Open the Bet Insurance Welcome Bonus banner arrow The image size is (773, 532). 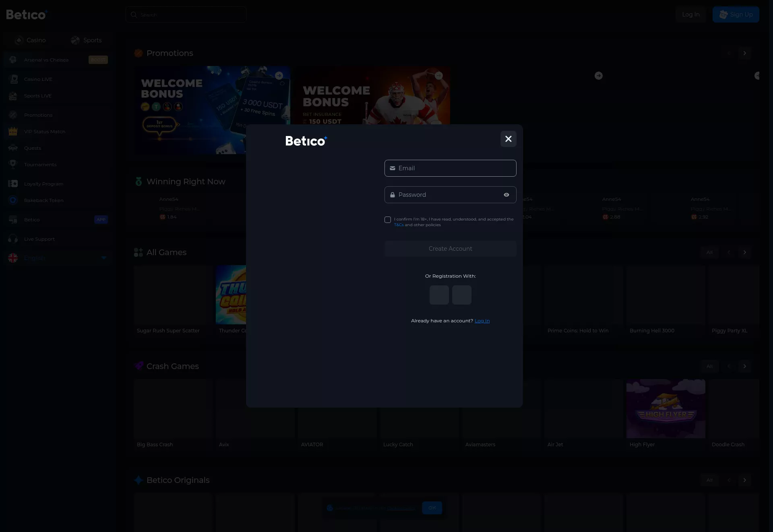(x=439, y=76)
